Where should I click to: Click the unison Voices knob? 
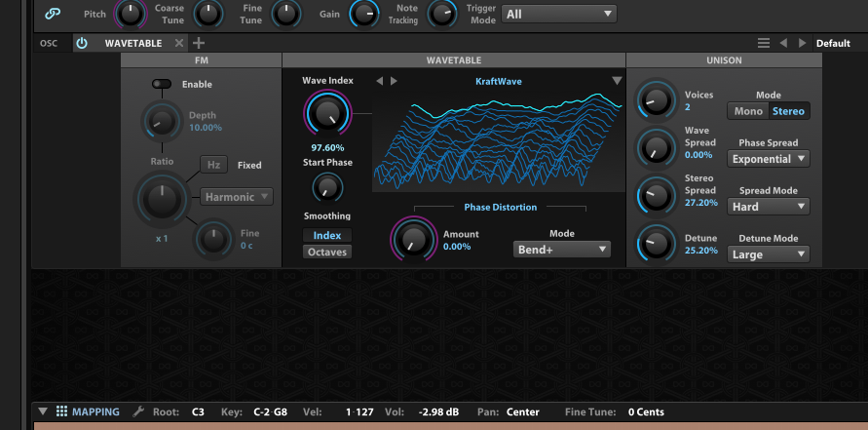(656, 100)
